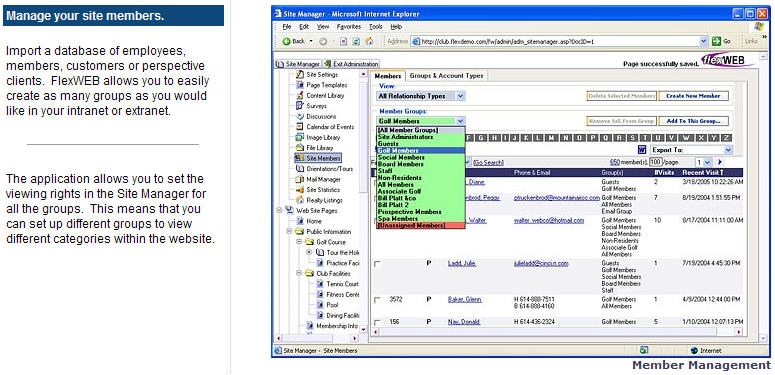This screenshot has height=375, width=775.
Task: Tick the checkbox for Baker, Glenn
Action: tap(377, 300)
